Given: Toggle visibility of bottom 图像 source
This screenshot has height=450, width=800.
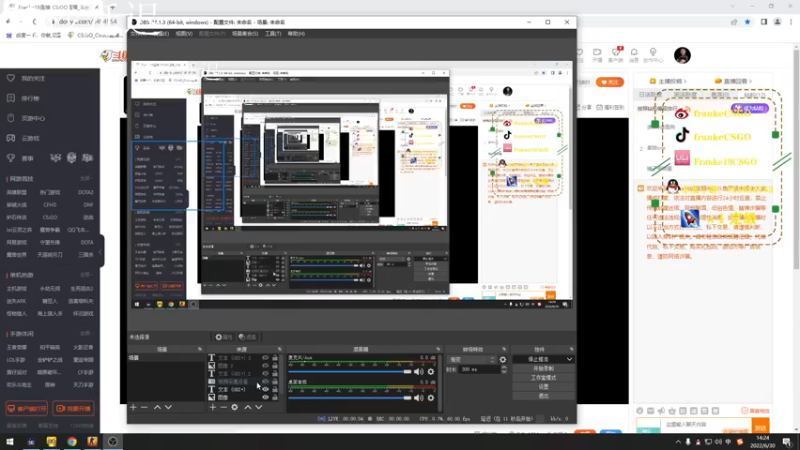Looking at the screenshot, I should pos(265,397).
